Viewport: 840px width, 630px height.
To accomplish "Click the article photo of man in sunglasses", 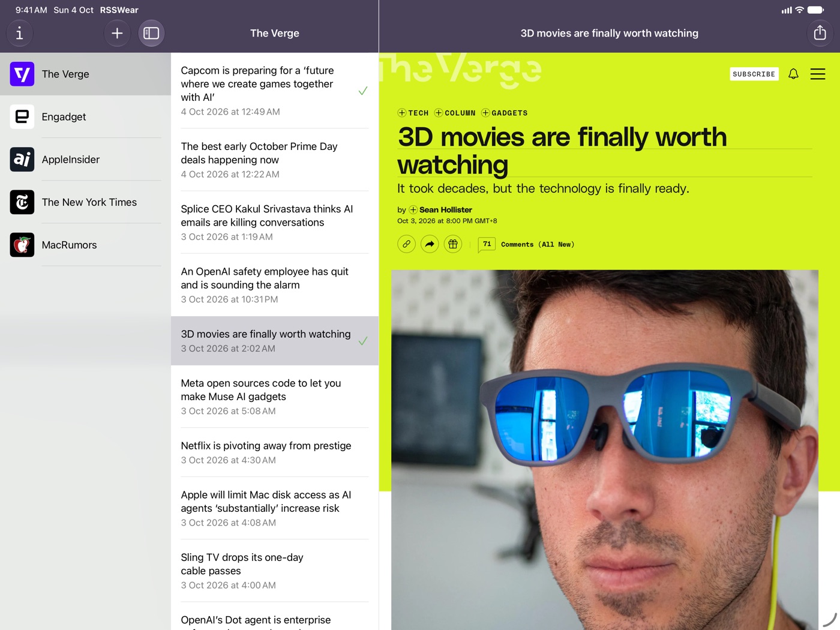I will click(x=605, y=450).
